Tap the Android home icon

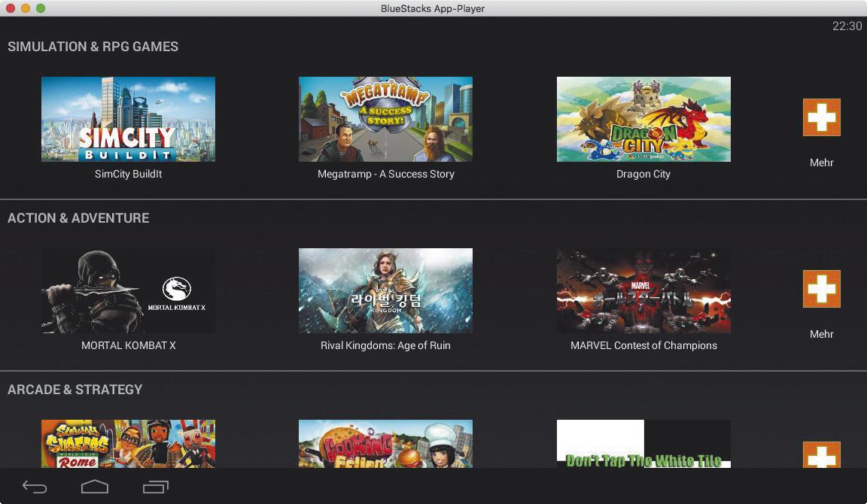coord(95,486)
